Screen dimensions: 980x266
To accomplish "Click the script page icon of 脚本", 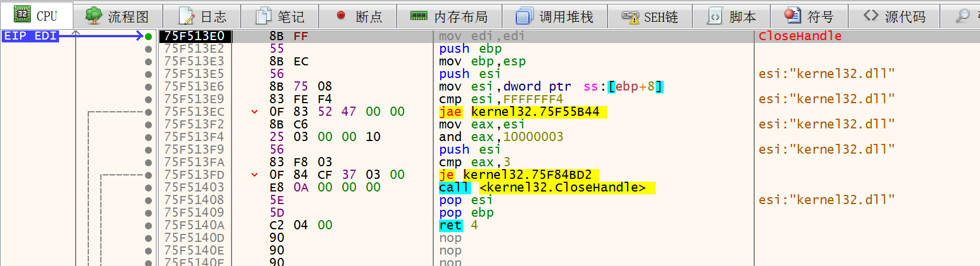I will pyautogui.click(x=715, y=15).
